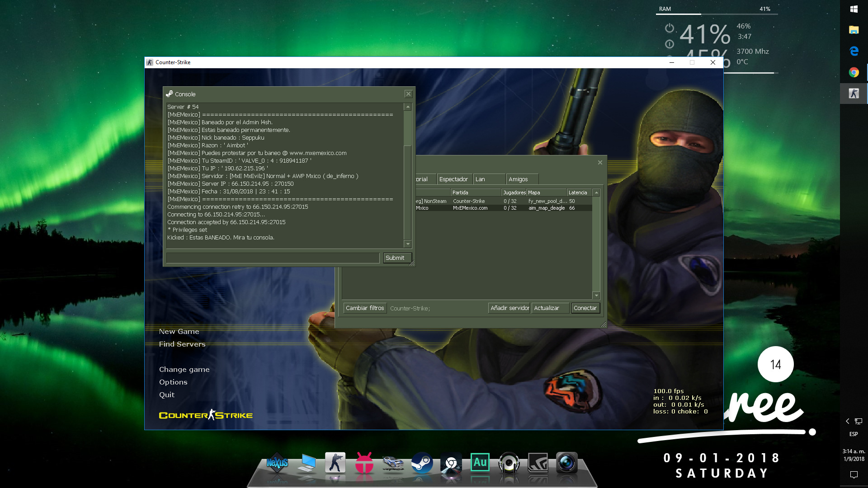Click the Console scrollbar up arrow
The height and width of the screenshot is (488, 868).
point(408,107)
